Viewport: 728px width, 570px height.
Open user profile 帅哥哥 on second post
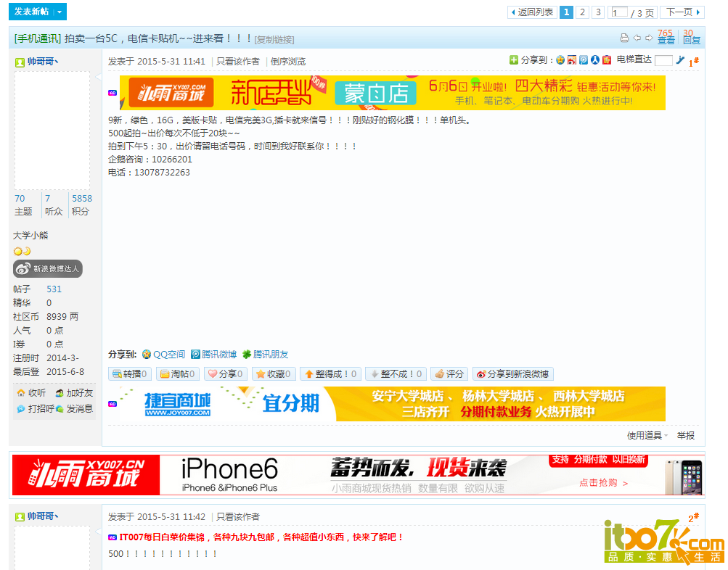click(42, 516)
